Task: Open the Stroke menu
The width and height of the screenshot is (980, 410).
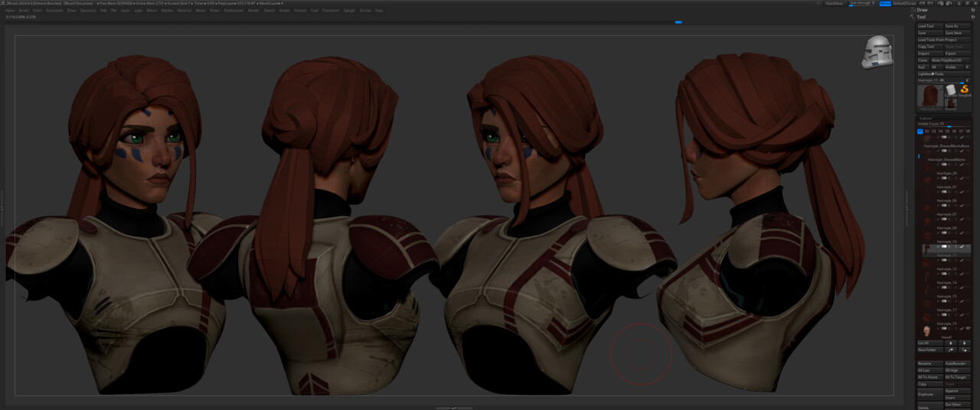Action: 284,11
